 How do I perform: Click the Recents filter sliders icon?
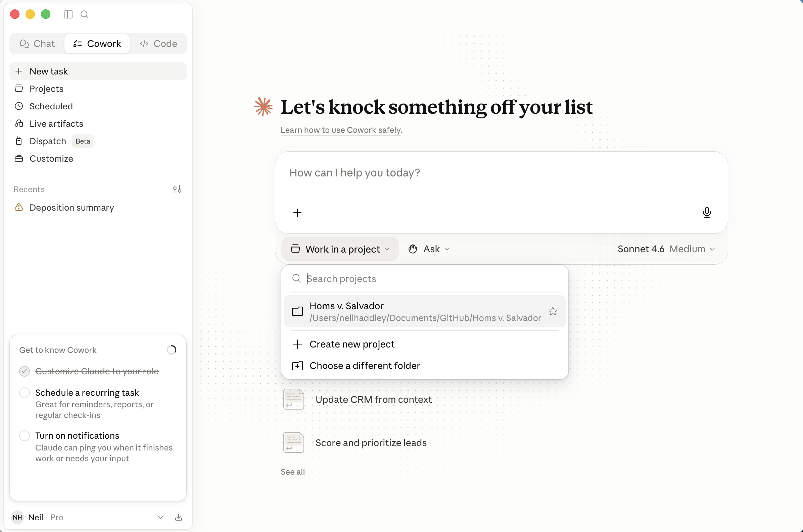pyautogui.click(x=177, y=189)
